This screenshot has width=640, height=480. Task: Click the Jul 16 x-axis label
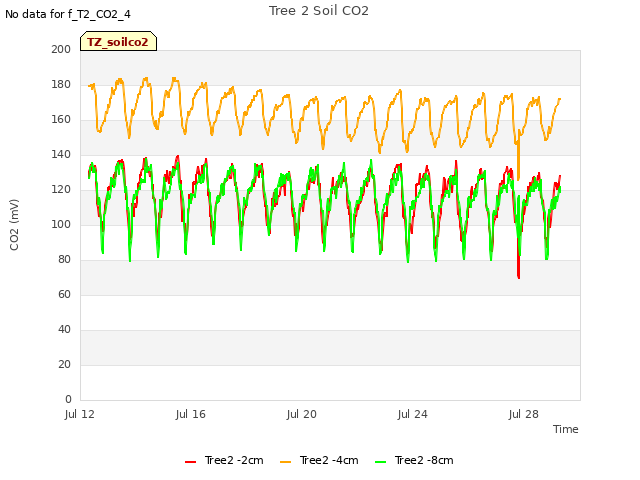click(191, 414)
